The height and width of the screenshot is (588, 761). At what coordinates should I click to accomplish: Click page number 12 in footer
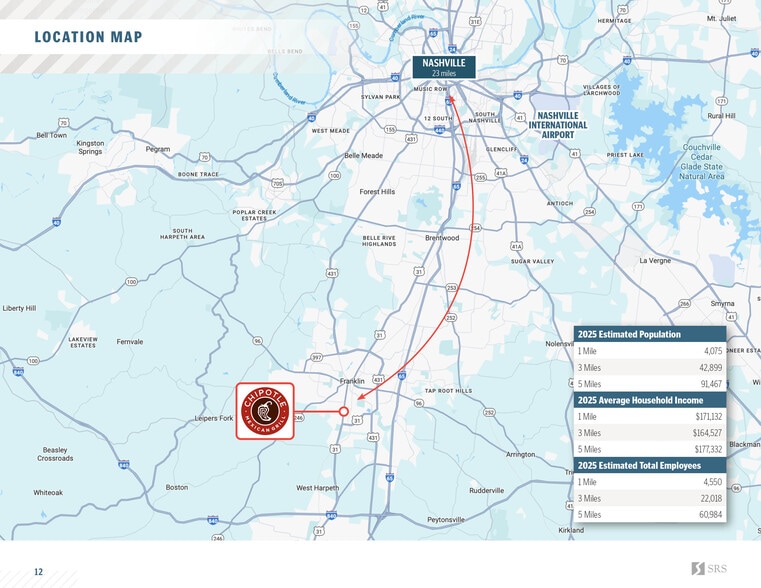click(x=39, y=572)
